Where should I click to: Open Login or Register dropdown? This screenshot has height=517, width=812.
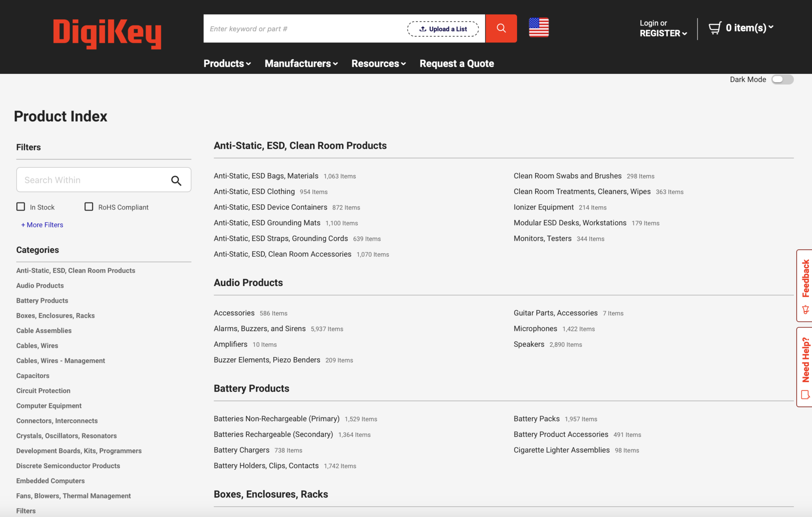coord(663,28)
